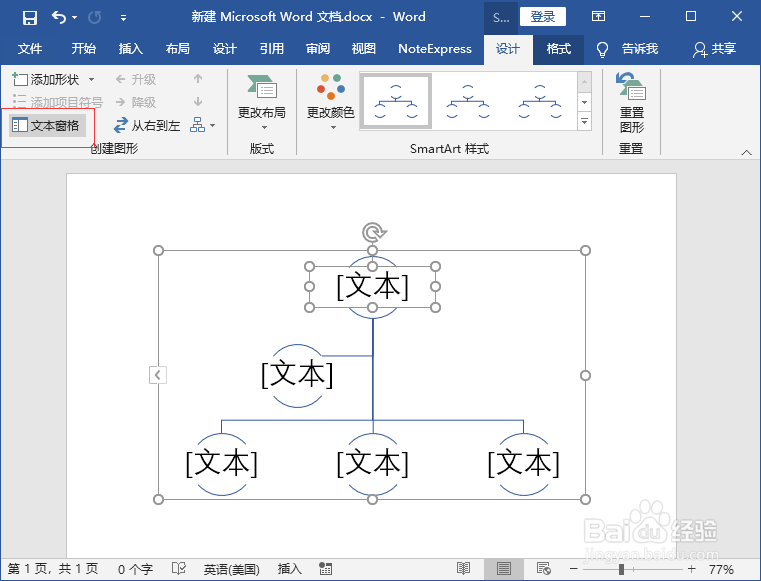
Task: Go to next row of SmartArt styles
Action: point(584,102)
